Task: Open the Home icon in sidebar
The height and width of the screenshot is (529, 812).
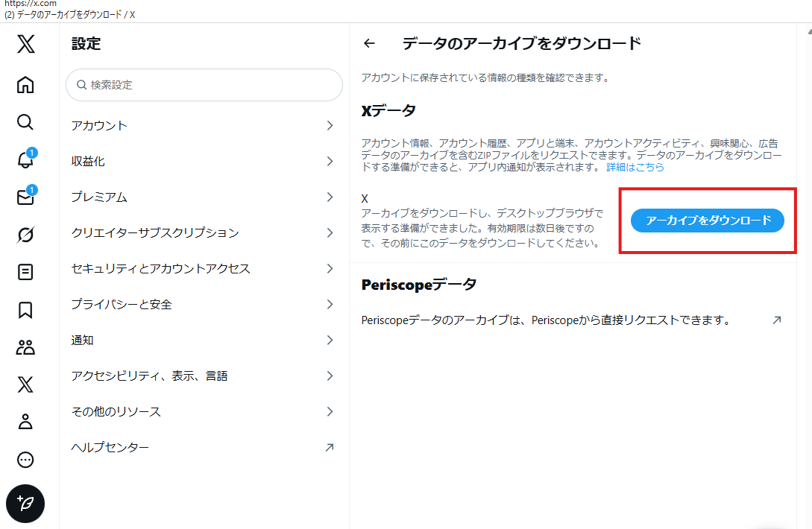Action: 25,84
